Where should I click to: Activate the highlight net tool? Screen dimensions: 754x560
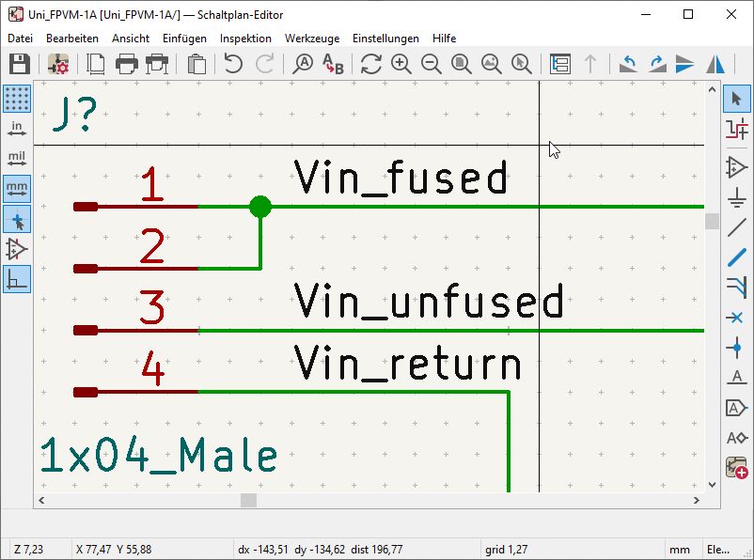pos(737,129)
